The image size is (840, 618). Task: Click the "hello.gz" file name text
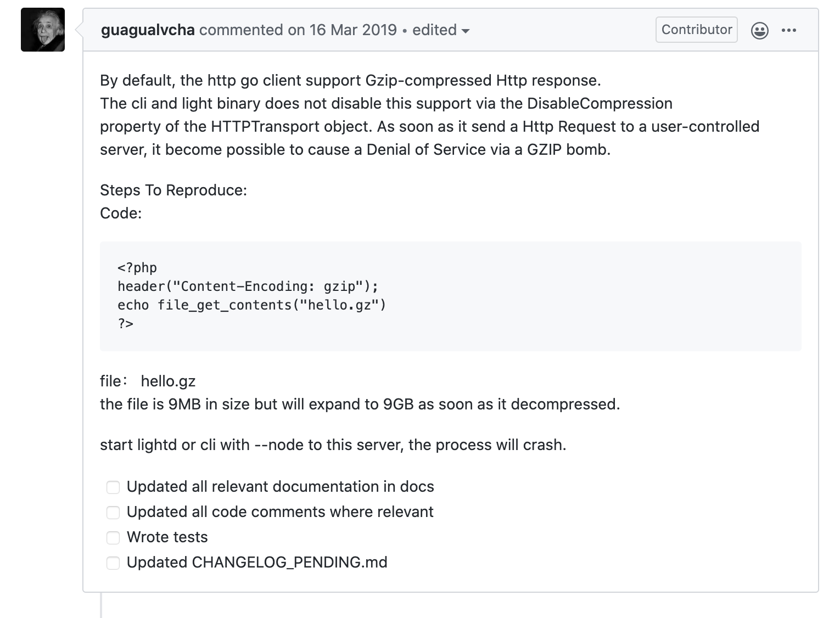(168, 381)
